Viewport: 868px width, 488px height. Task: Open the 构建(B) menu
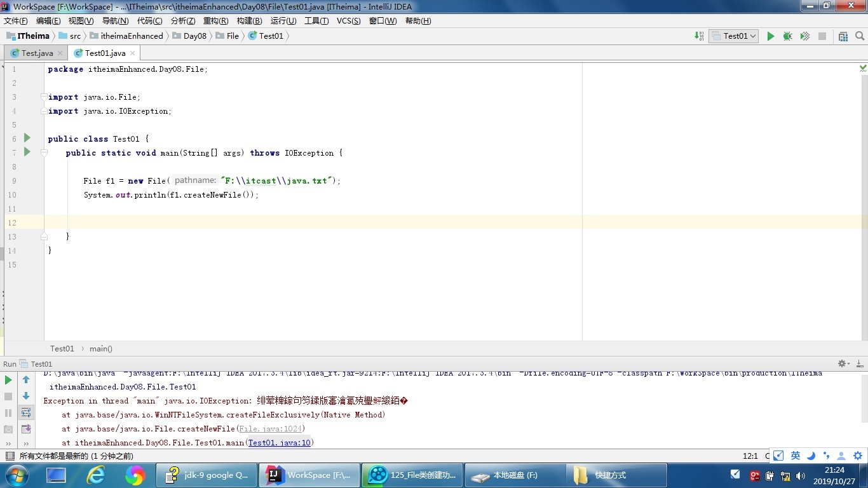click(249, 21)
